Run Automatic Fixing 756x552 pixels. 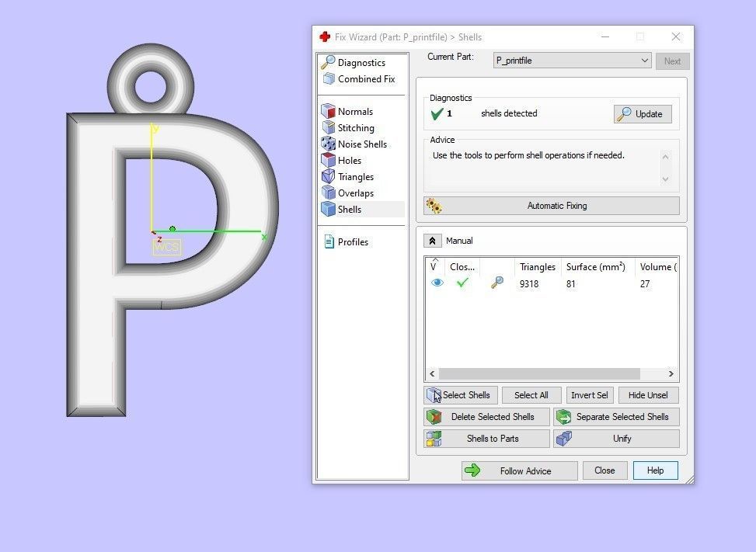pos(552,206)
